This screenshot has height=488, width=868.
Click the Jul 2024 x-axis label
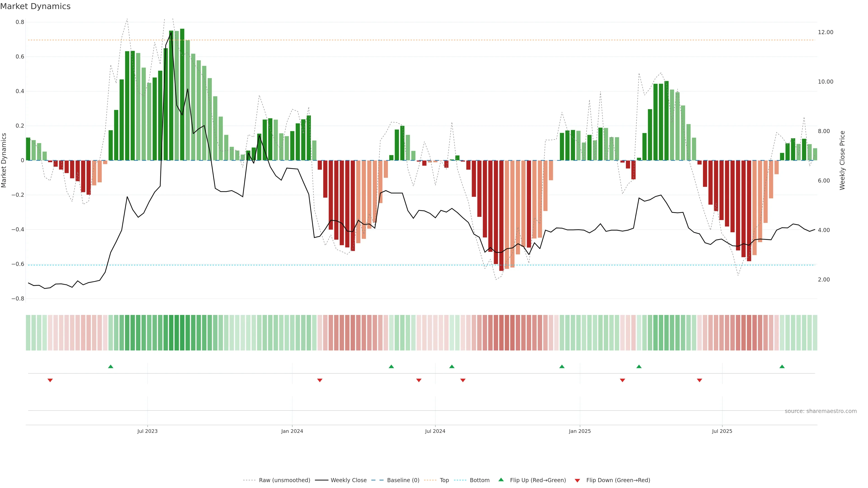pyautogui.click(x=435, y=431)
